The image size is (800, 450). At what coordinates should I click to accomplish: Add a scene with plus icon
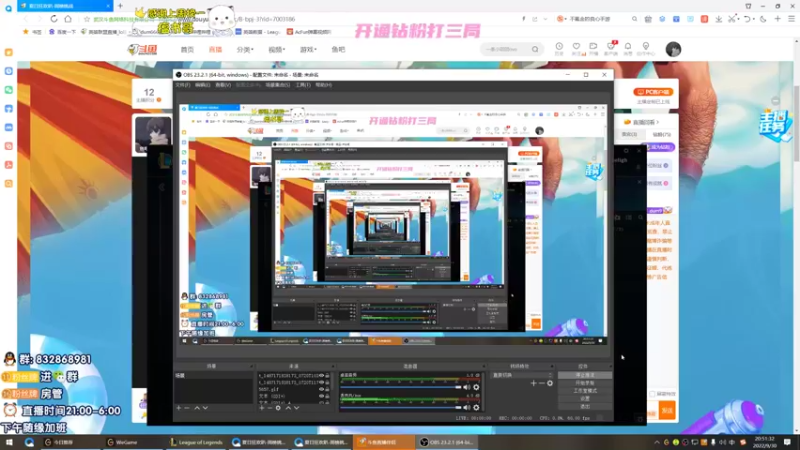[x=179, y=408]
